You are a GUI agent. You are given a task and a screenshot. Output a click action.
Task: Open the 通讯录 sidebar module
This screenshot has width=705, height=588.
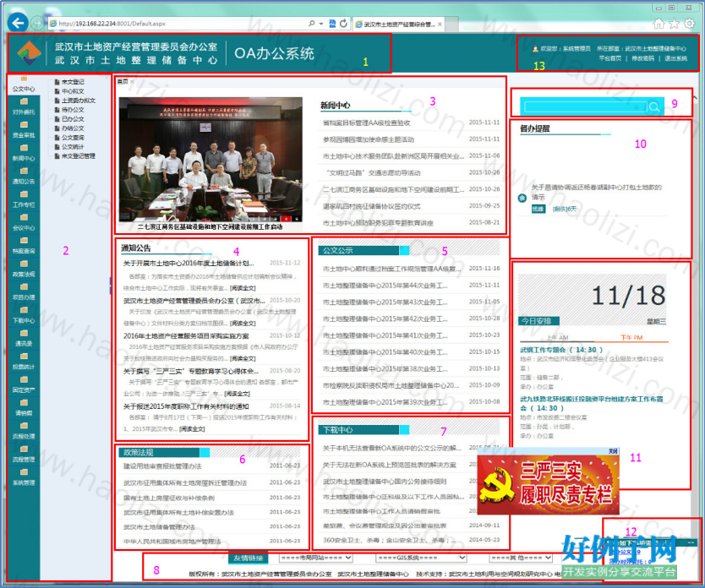[24, 339]
